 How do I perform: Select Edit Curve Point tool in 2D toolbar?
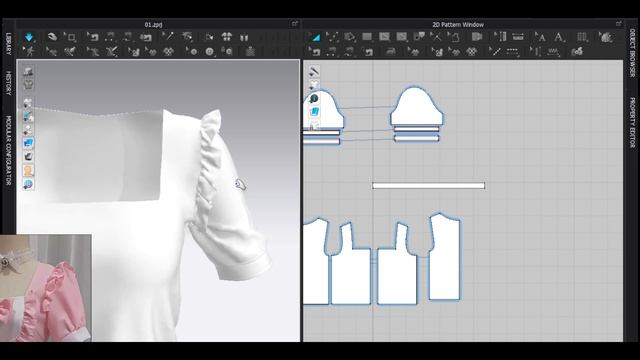click(x=332, y=37)
